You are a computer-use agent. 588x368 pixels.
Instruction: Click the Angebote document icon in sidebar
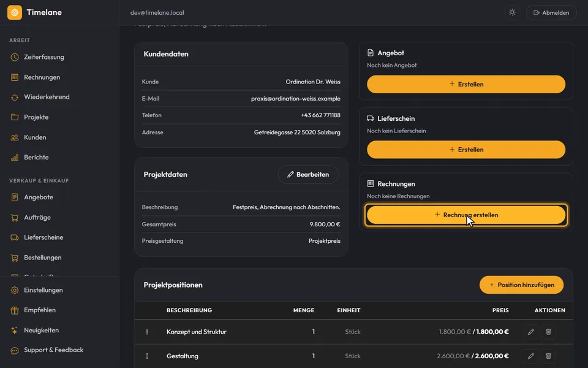15,197
